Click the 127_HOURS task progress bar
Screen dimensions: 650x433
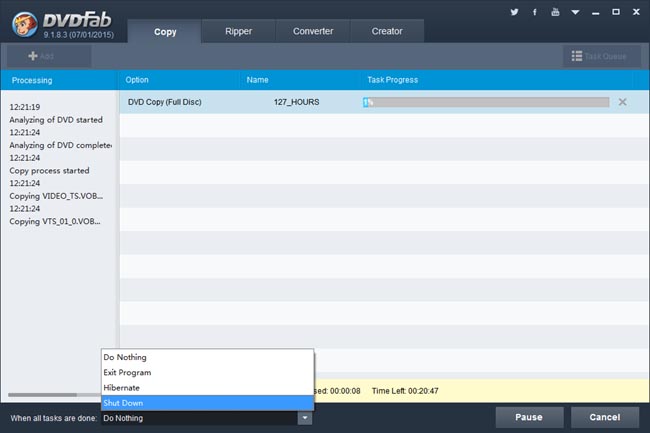(x=486, y=102)
